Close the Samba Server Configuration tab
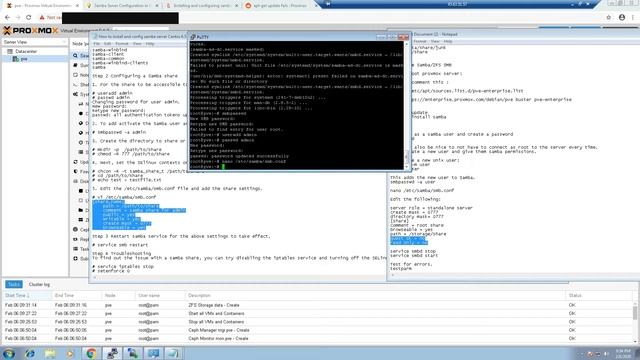The image size is (640, 360). (157, 6)
